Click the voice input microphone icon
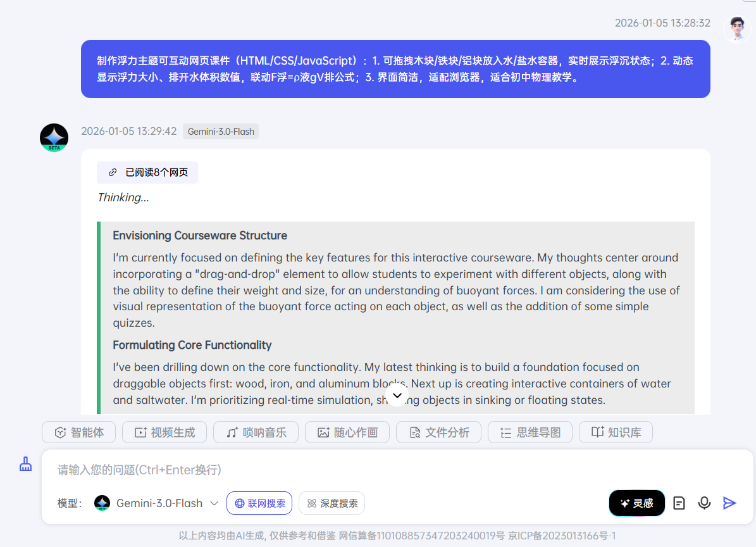The width and height of the screenshot is (756, 547). click(704, 503)
